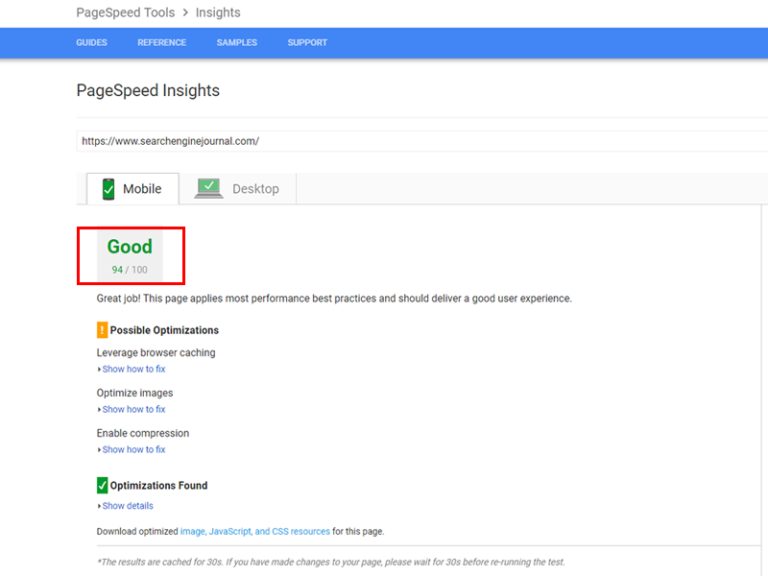Open the GUIDES menu item
This screenshot has height=576, width=768.
tap(92, 43)
